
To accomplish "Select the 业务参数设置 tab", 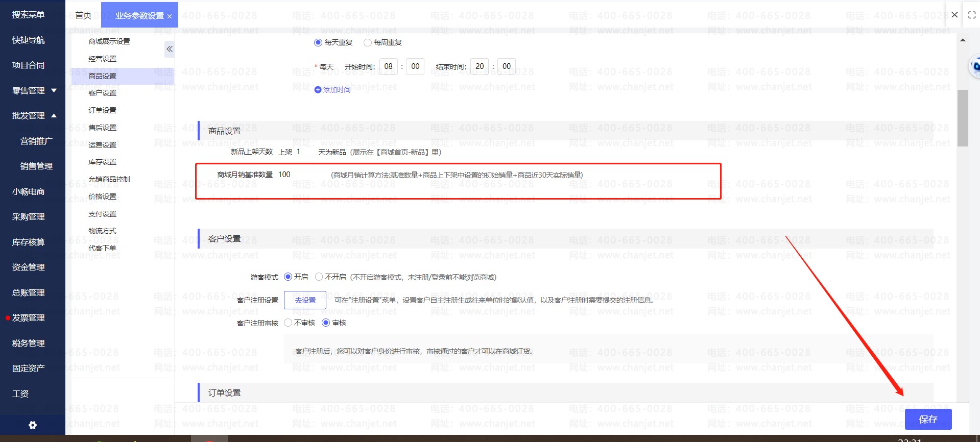I will 139,15.
